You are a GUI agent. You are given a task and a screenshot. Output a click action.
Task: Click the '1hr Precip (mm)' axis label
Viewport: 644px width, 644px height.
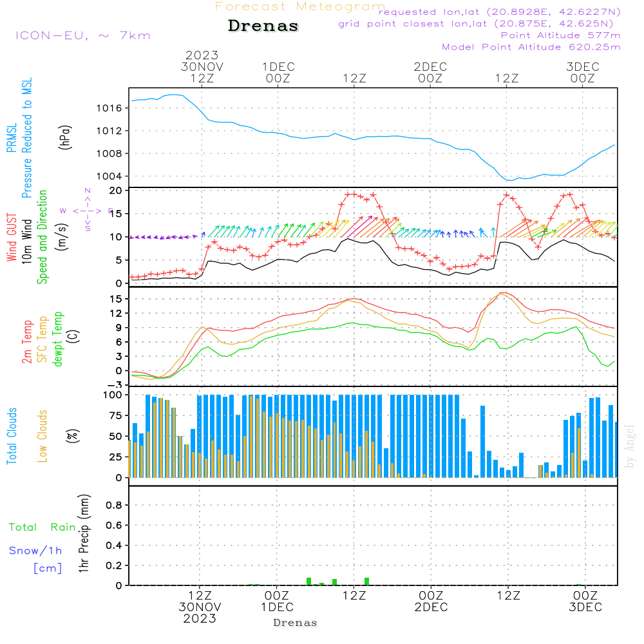[x=84, y=533]
